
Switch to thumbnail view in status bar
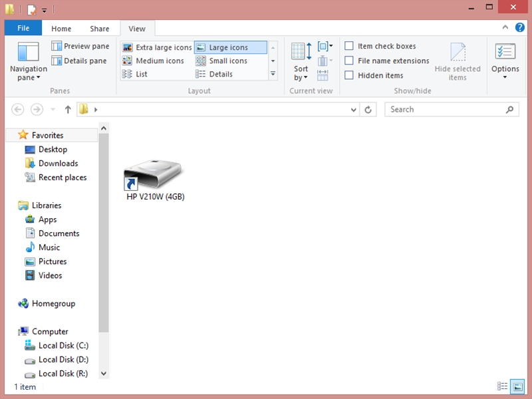(x=517, y=386)
